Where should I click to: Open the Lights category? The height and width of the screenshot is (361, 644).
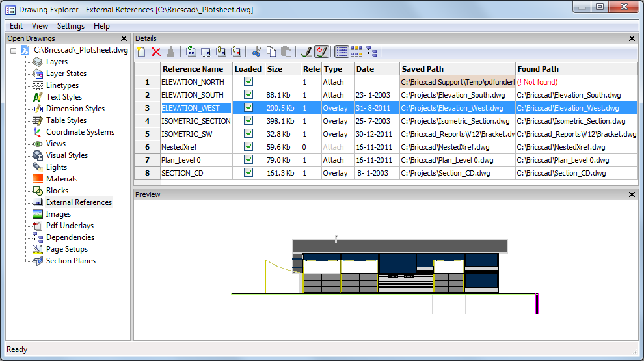click(x=56, y=167)
